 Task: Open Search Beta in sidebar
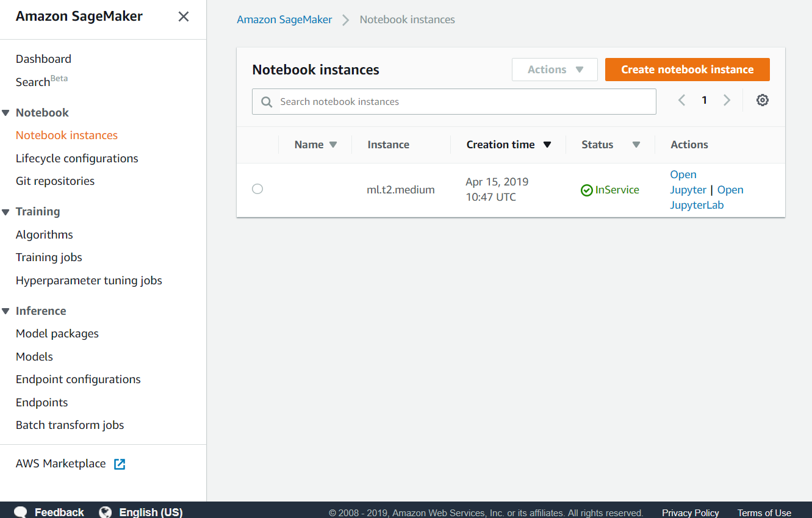[x=41, y=81]
